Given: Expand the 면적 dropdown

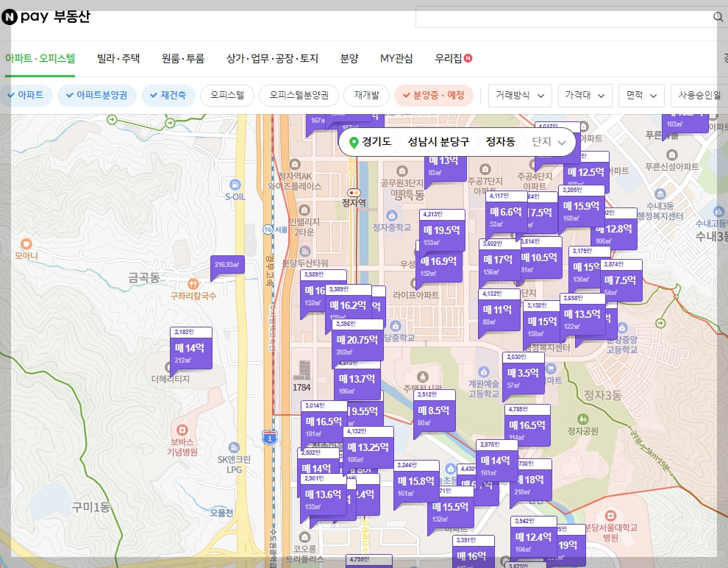Looking at the screenshot, I should [x=641, y=95].
